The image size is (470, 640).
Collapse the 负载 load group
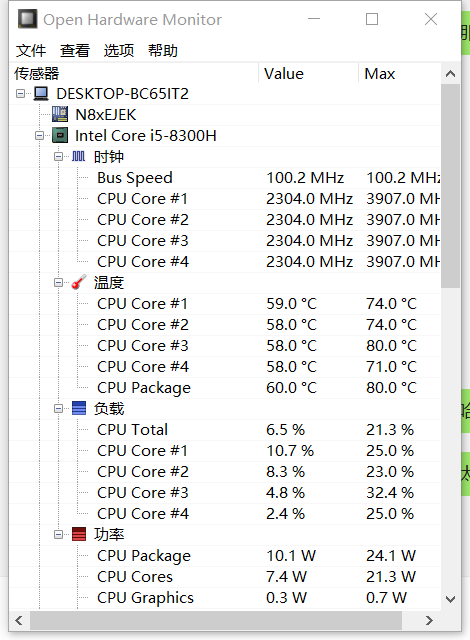[59, 408]
